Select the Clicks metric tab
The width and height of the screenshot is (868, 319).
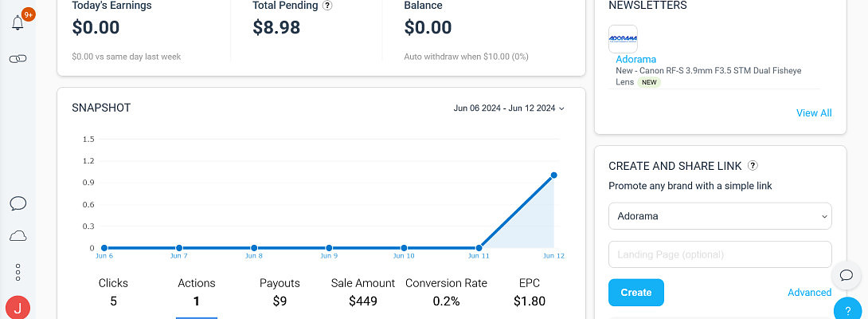point(113,292)
